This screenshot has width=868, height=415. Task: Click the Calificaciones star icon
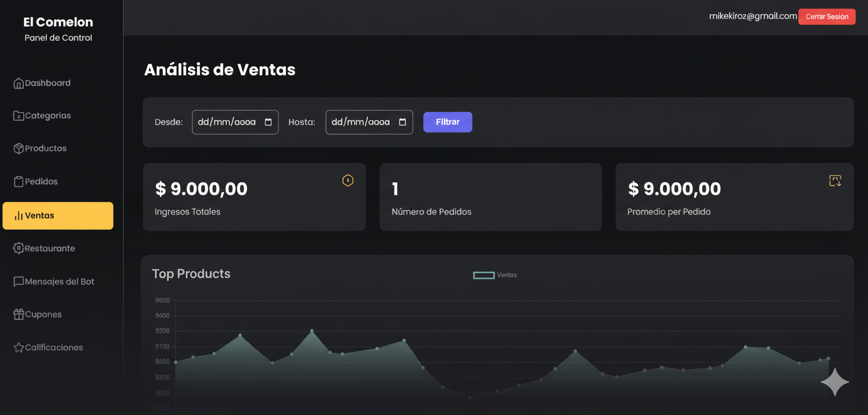pyautogui.click(x=18, y=348)
